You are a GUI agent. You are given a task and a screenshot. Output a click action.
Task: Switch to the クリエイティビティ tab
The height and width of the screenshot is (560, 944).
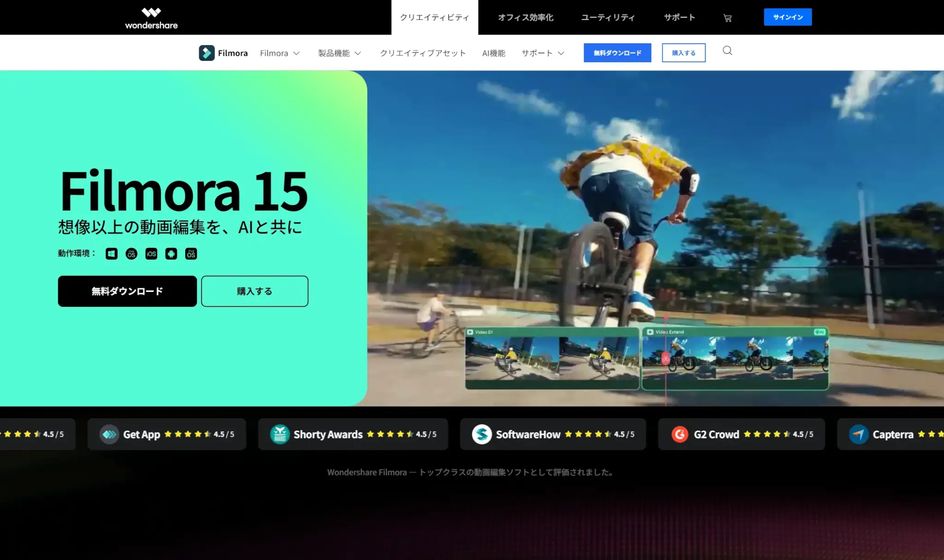click(434, 17)
